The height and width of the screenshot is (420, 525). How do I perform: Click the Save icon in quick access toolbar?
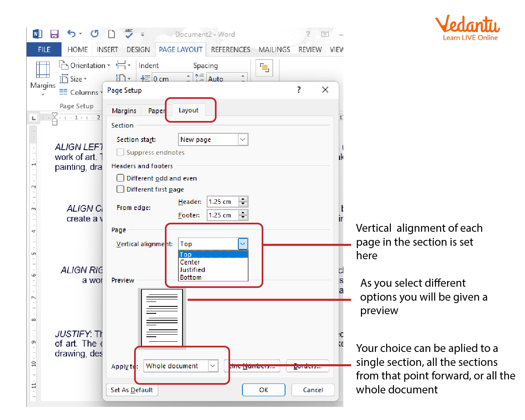click(x=54, y=34)
